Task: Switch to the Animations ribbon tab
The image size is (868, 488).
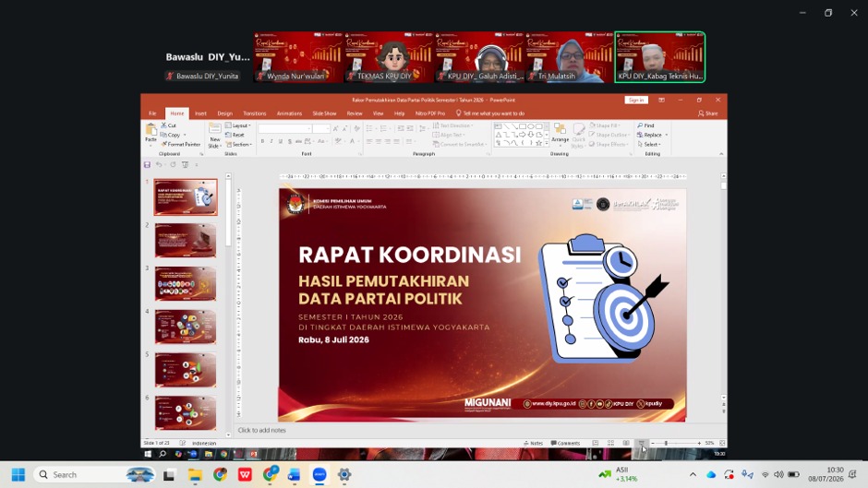Action: point(290,113)
